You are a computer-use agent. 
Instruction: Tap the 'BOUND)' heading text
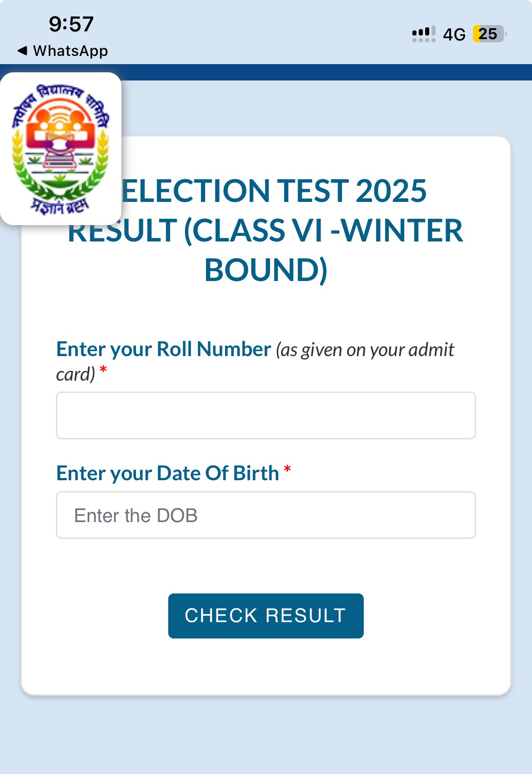tap(266, 270)
